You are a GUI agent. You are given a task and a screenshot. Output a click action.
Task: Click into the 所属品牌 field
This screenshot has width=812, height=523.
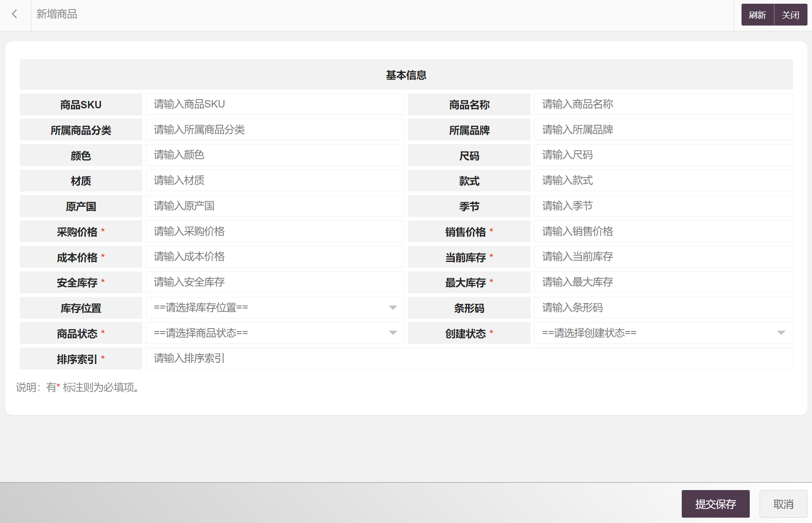(x=663, y=130)
